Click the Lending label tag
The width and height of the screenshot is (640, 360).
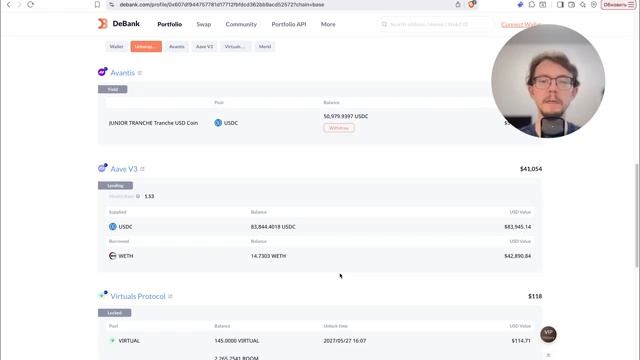(x=115, y=186)
